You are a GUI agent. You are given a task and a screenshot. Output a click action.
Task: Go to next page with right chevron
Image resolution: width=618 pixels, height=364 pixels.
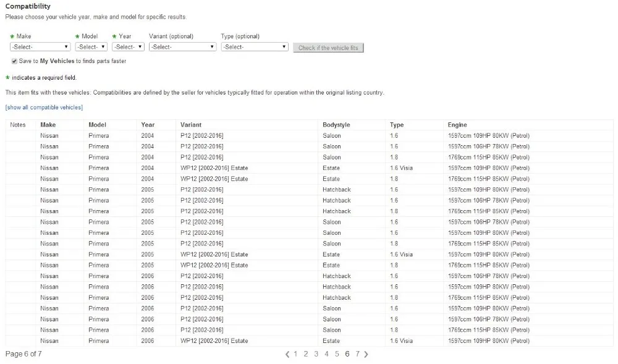tap(366, 354)
